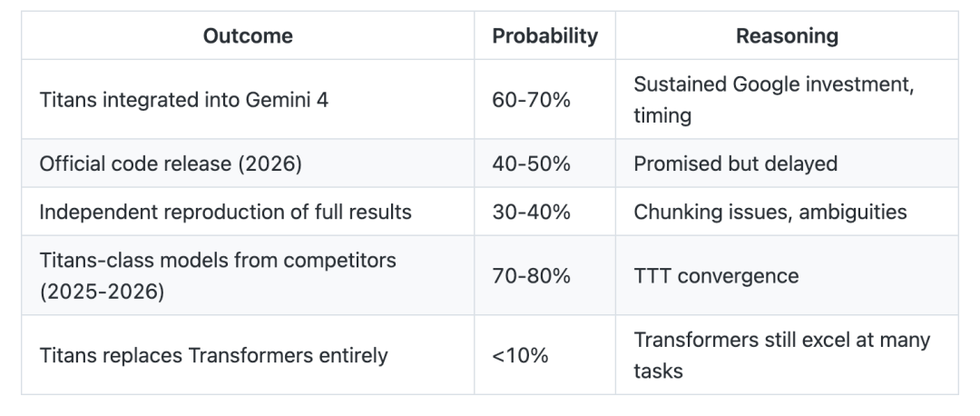The height and width of the screenshot is (416, 980).
Task: Select the 'Chunking issues, ambiguities' cell
Action: coord(769,212)
